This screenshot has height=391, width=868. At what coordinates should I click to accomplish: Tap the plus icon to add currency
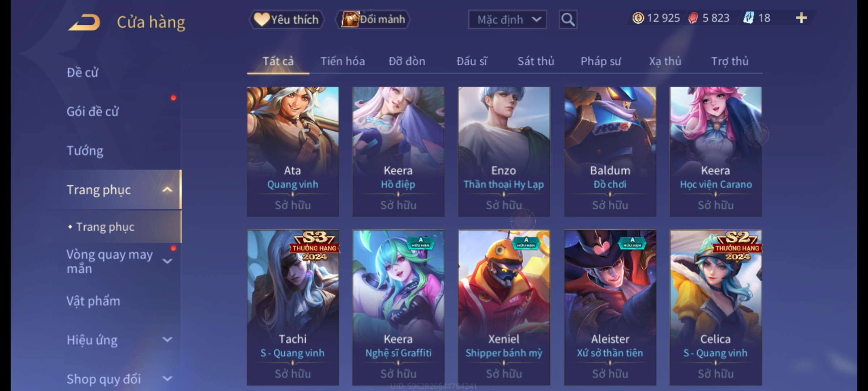(801, 18)
